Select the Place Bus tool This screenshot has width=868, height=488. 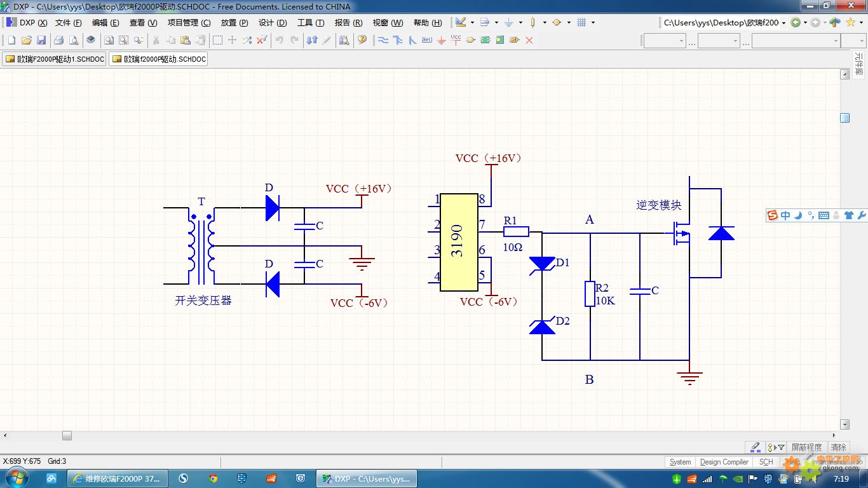click(x=398, y=40)
